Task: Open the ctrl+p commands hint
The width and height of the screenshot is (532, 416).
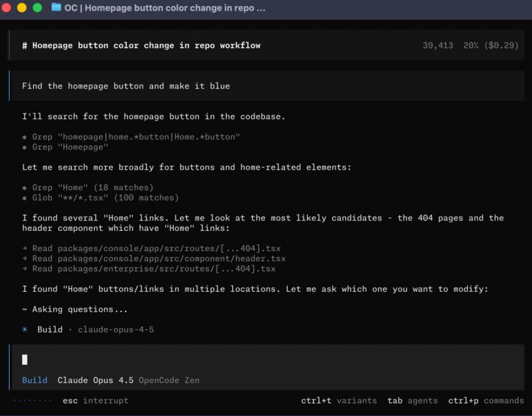Action: coord(486,401)
